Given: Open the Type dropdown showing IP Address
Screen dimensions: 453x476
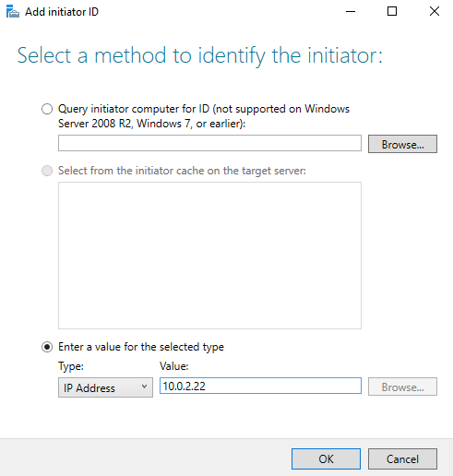Looking at the screenshot, I should 105,387.
